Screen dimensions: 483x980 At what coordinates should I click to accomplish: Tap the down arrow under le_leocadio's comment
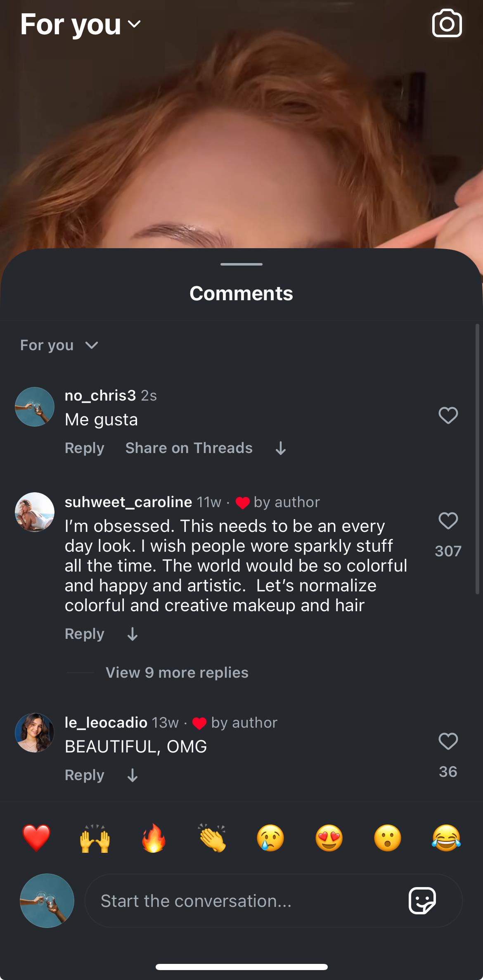coord(133,775)
